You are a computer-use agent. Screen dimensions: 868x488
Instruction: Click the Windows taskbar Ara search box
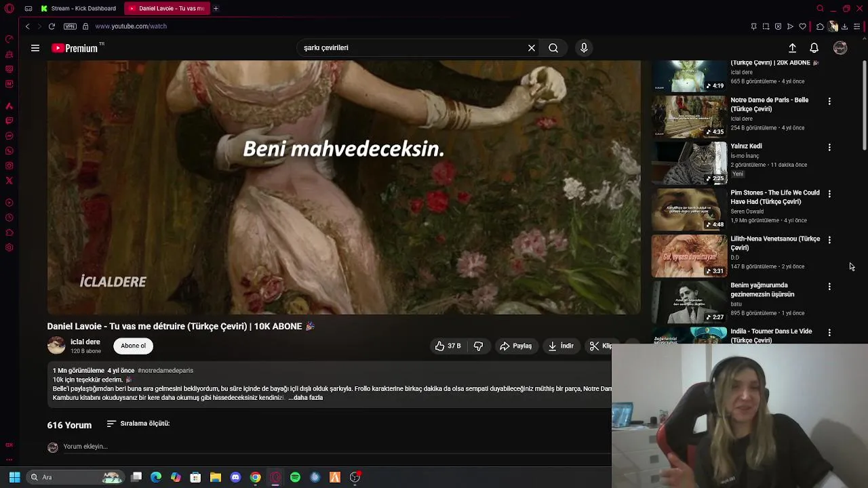coord(75,477)
